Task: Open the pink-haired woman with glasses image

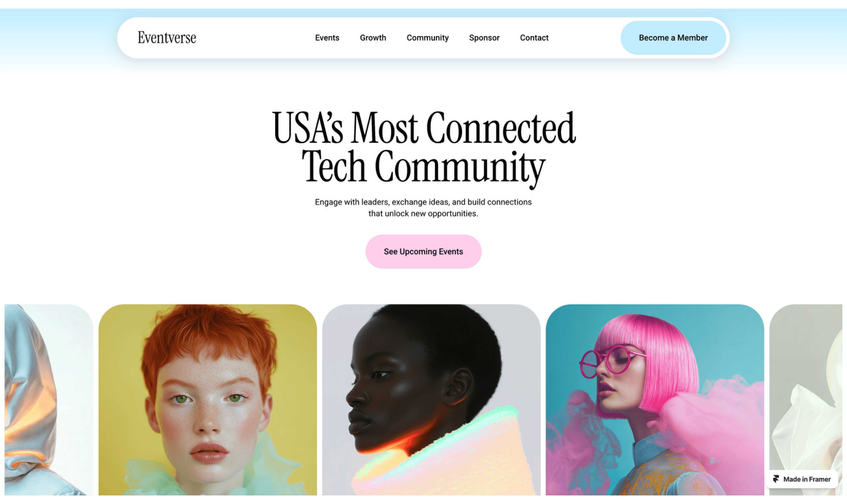Action: (655, 400)
